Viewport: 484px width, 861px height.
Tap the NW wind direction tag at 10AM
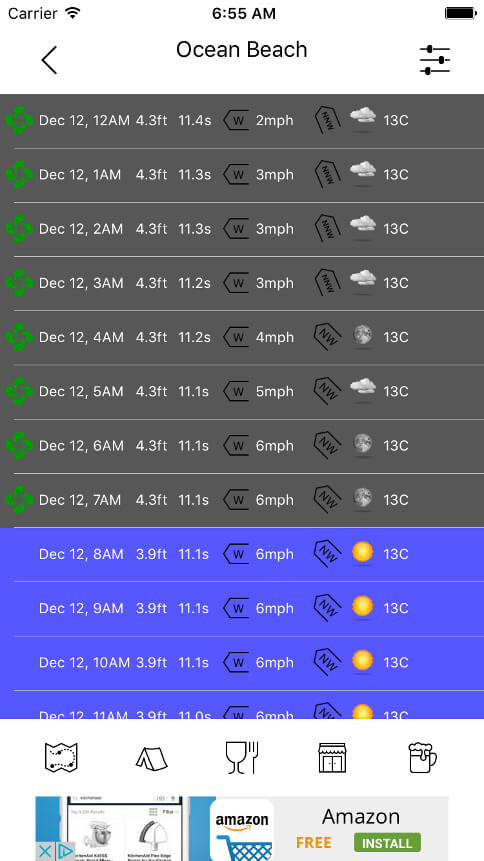(x=327, y=662)
